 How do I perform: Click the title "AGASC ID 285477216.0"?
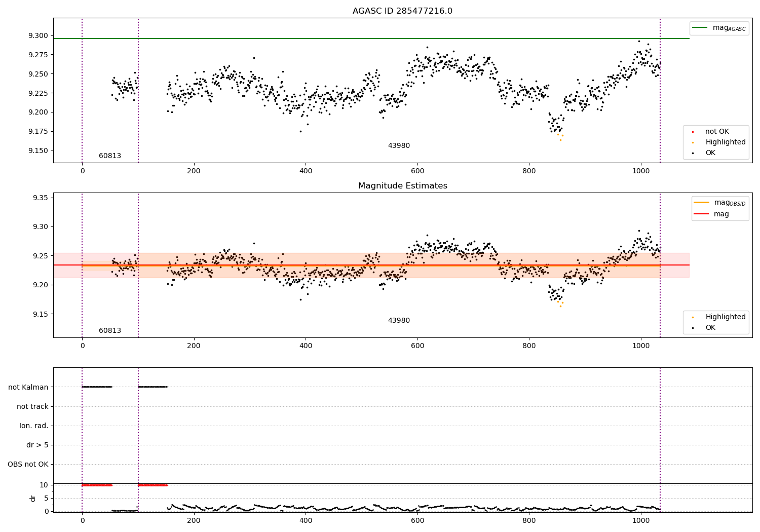coord(402,11)
